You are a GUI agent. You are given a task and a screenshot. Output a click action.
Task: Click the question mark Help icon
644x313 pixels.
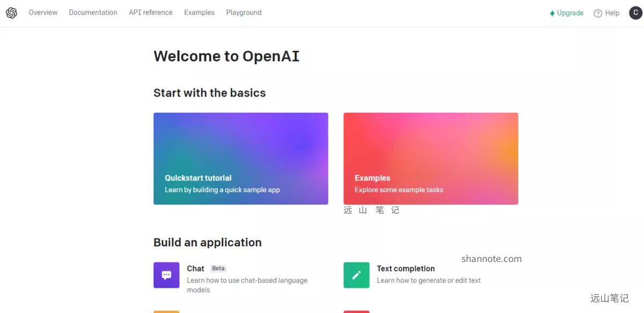(598, 13)
